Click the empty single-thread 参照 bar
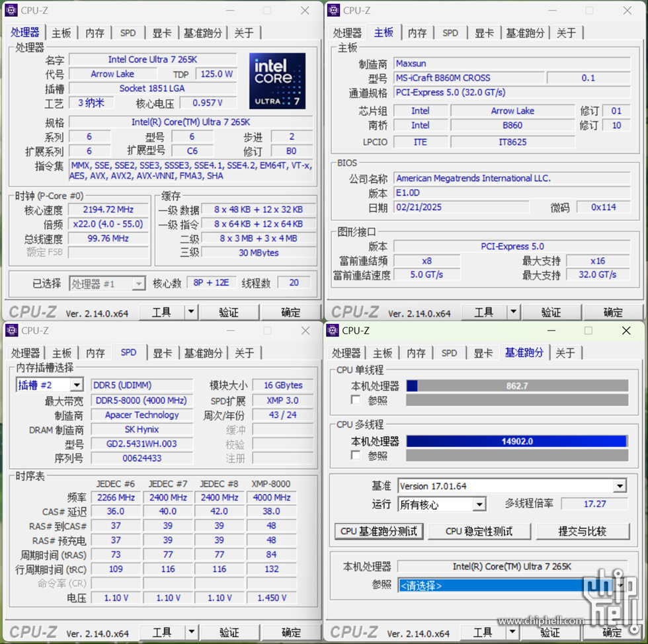This screenshot has width=648, height=644. point(517,400)
